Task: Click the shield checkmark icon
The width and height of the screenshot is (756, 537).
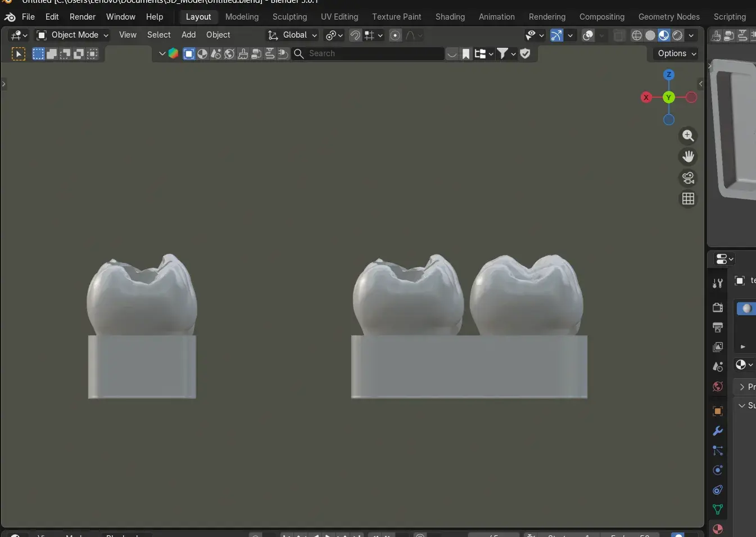Action: click(525, 53)
